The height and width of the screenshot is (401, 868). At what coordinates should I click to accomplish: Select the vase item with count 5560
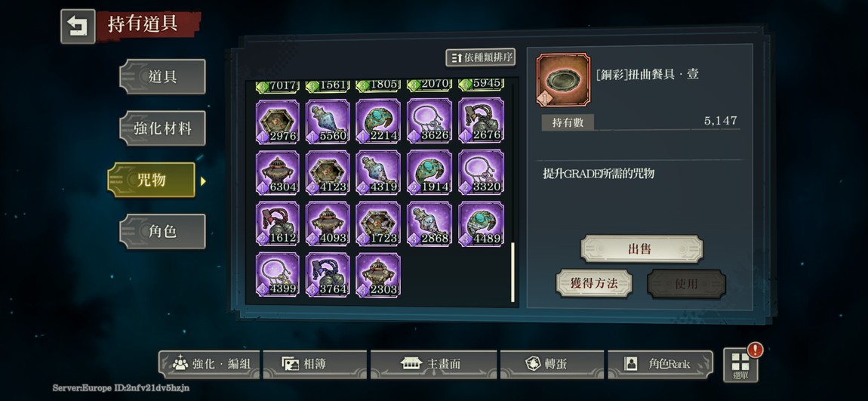click(x=328, y=122)
